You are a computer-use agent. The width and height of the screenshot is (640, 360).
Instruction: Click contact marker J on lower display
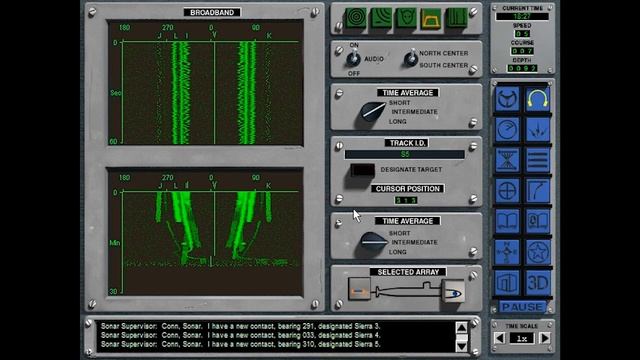click(160, 186)
